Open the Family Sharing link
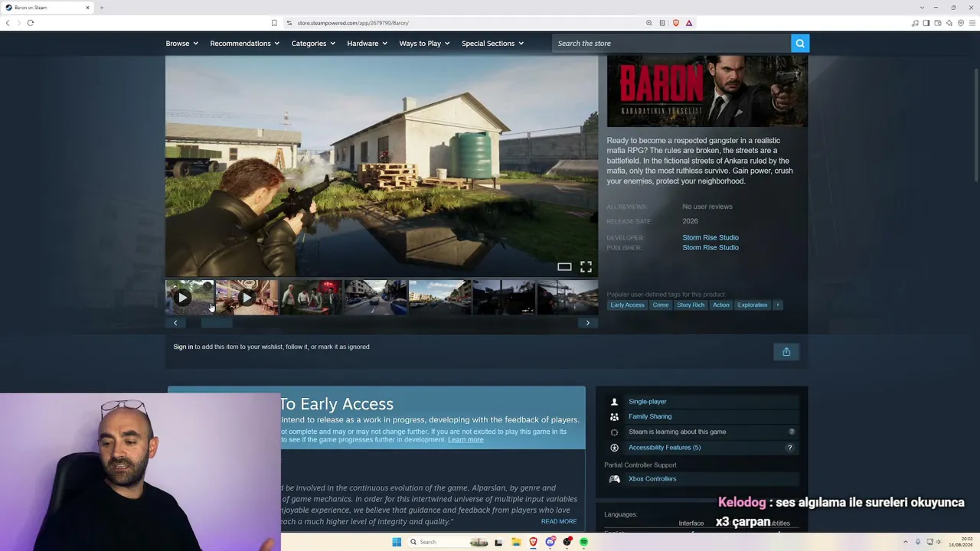The height and width of the screenshot is (551, 980). point(650,417)
